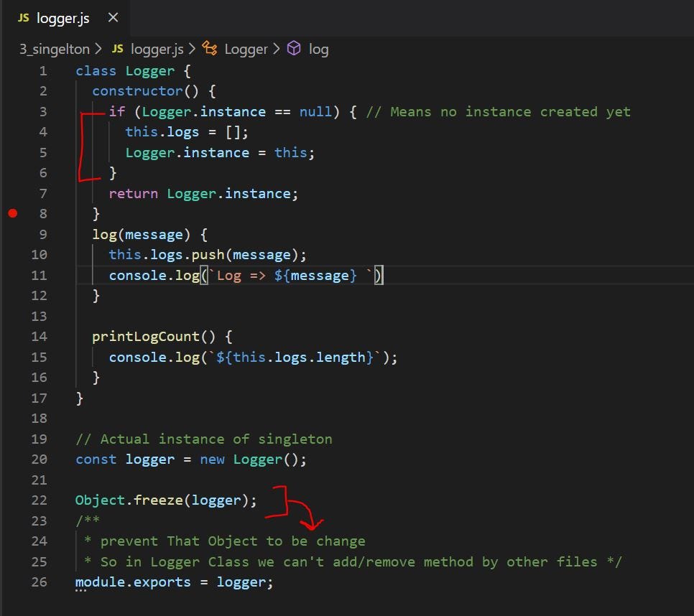Click line number 1 in gutter
This screenshot has height=616, width=694.
43,71
